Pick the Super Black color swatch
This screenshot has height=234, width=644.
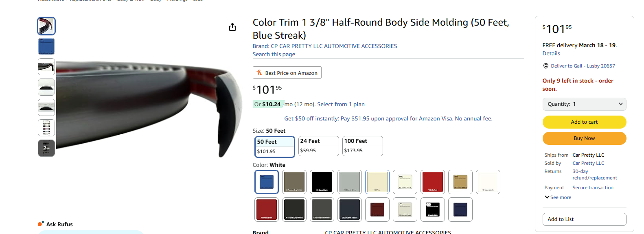tap(322, 182)
